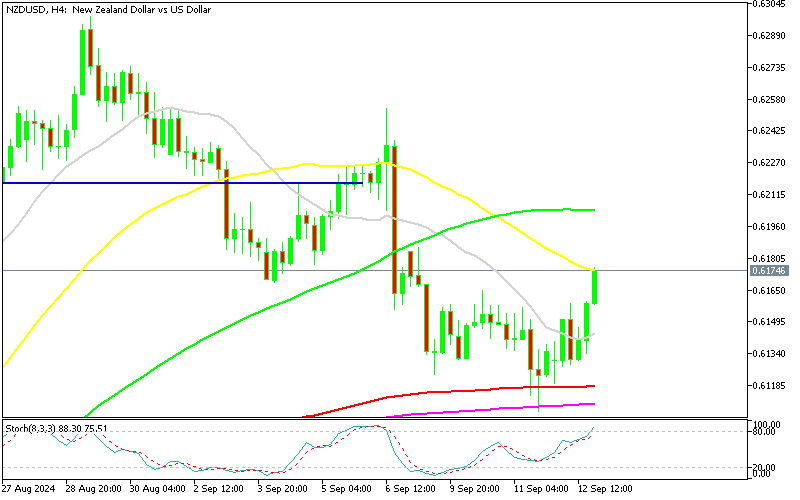Click the 0.61185 price axis label

768,385
